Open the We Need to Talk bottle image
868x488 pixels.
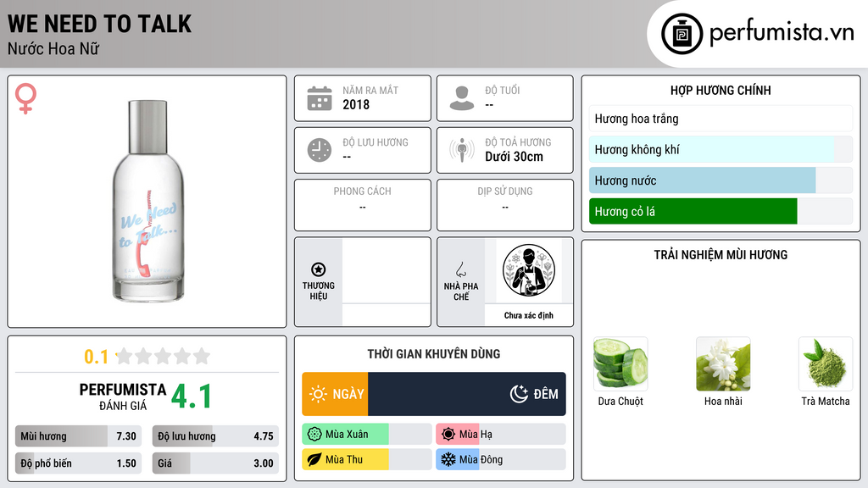(147, 200)
